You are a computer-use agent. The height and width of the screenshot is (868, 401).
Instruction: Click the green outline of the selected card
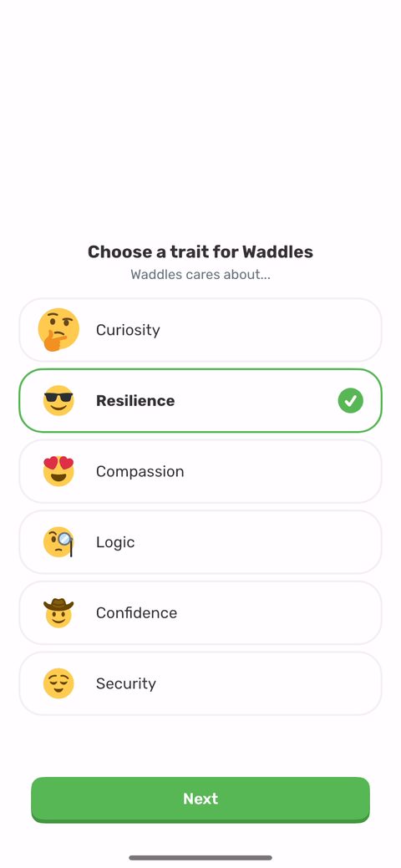coord(200,369)
